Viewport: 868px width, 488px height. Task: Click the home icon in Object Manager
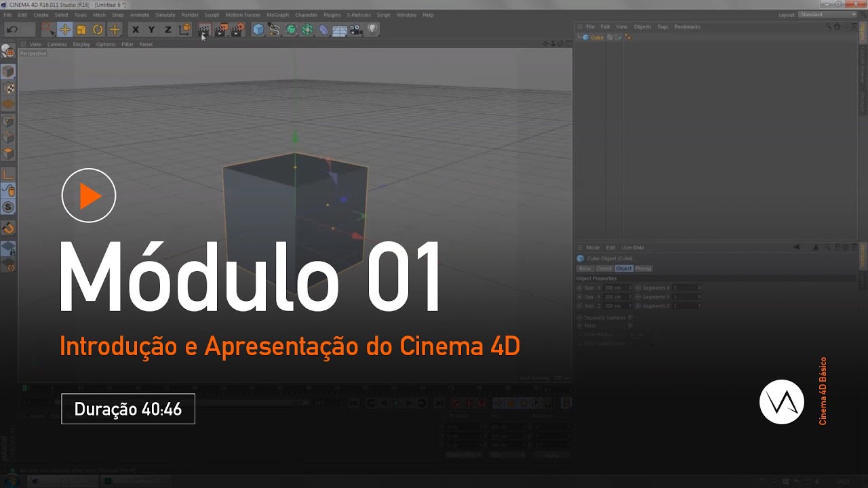coord(837,26)
